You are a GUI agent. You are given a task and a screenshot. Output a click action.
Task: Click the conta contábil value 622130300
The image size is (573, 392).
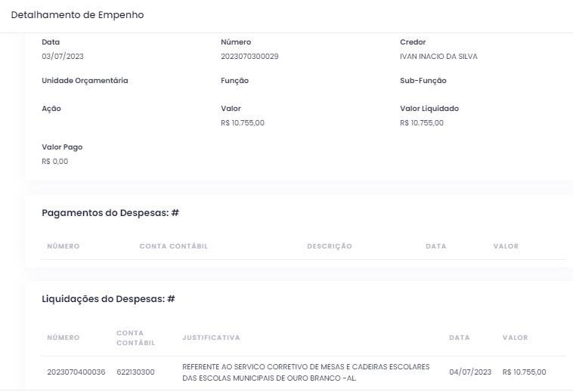pyautogui.click(x=135, y=372)
